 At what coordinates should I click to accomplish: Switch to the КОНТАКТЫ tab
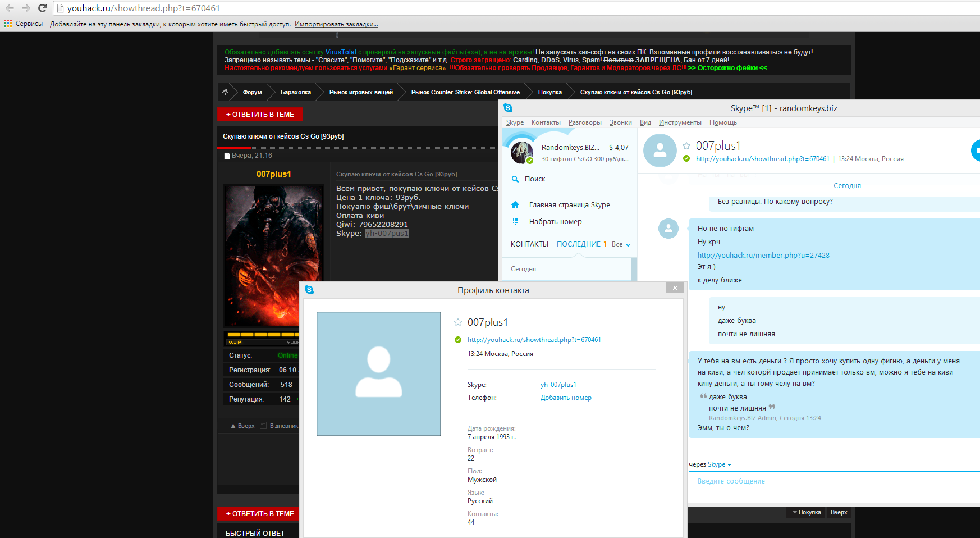click(529, 244)
